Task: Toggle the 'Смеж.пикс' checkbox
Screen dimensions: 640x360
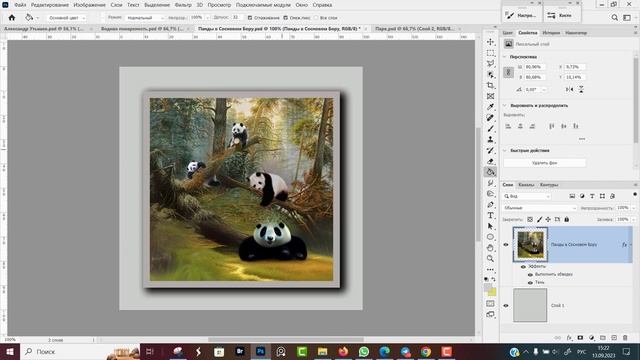Action: coord(285,18)
